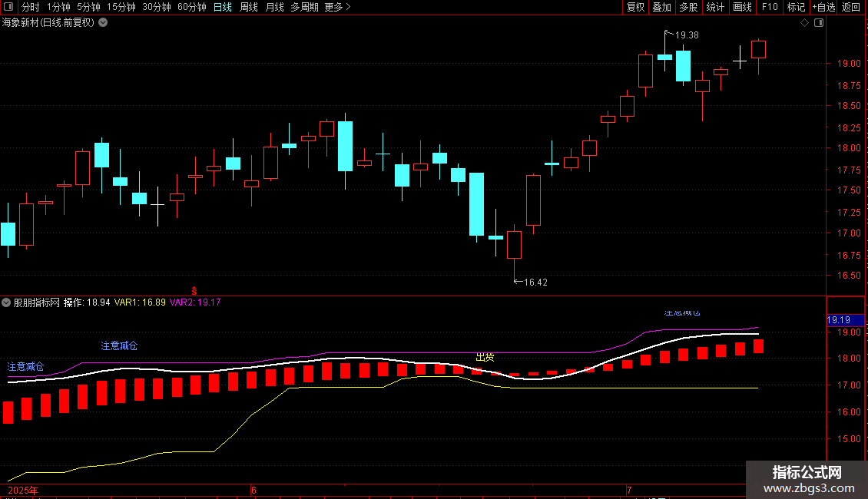Click the 操作: 18.94 value
This screenshot has width=868, height=499.
[x=87, y=302]
